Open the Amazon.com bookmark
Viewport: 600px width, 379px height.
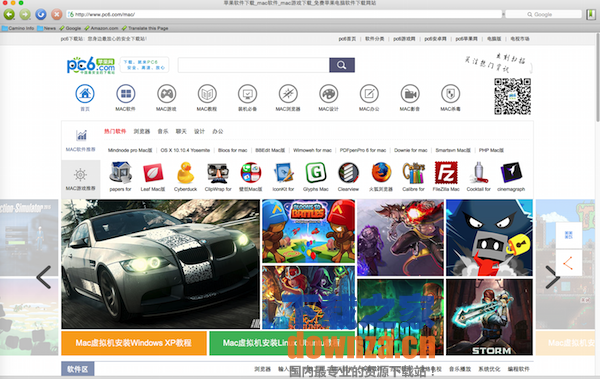pos(101,28)
